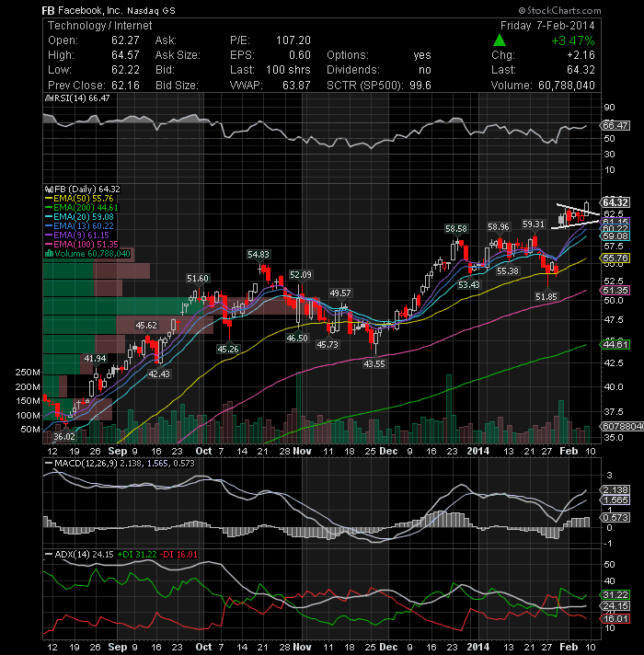Click the High value '64.57'
This screenshot has height=655, width=644.
[x=125, y=54]
